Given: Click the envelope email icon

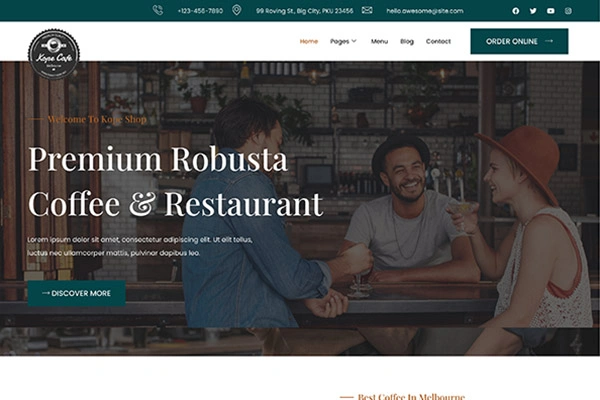Looking at the screenshot, I should coord(367,10).
